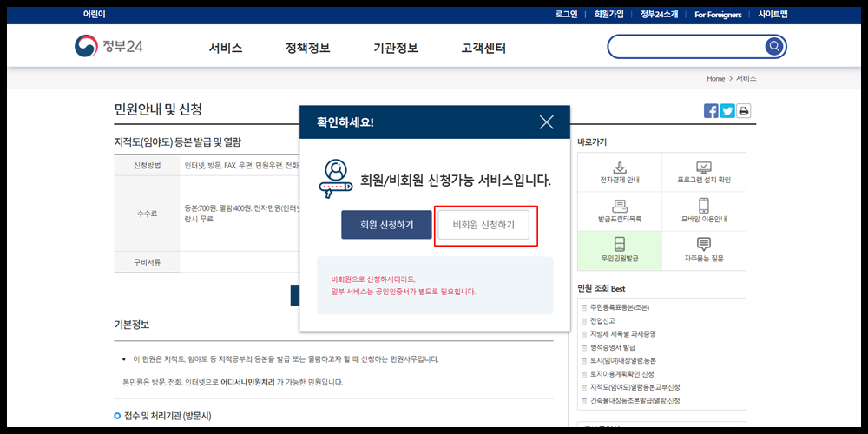Open 정부24소개 link
This screenshot has width=868, height=434.
click(659, 15)
